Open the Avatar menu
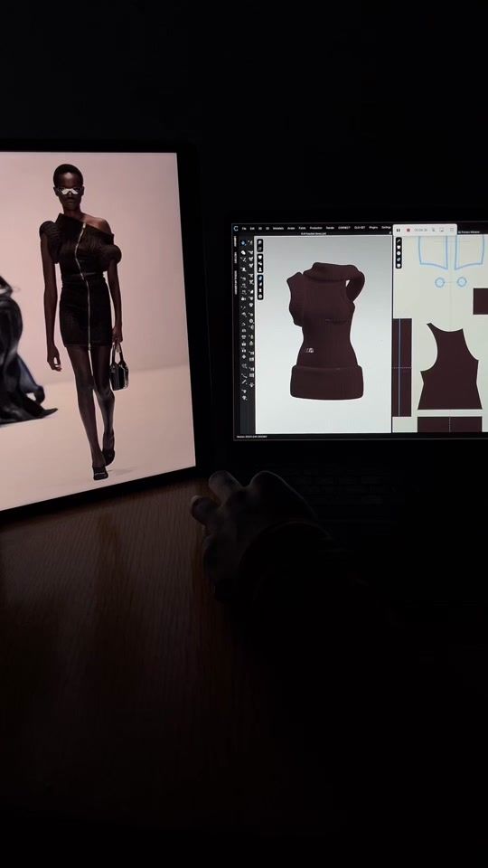The height and width of the screenshot is (868, 488). 291,228
